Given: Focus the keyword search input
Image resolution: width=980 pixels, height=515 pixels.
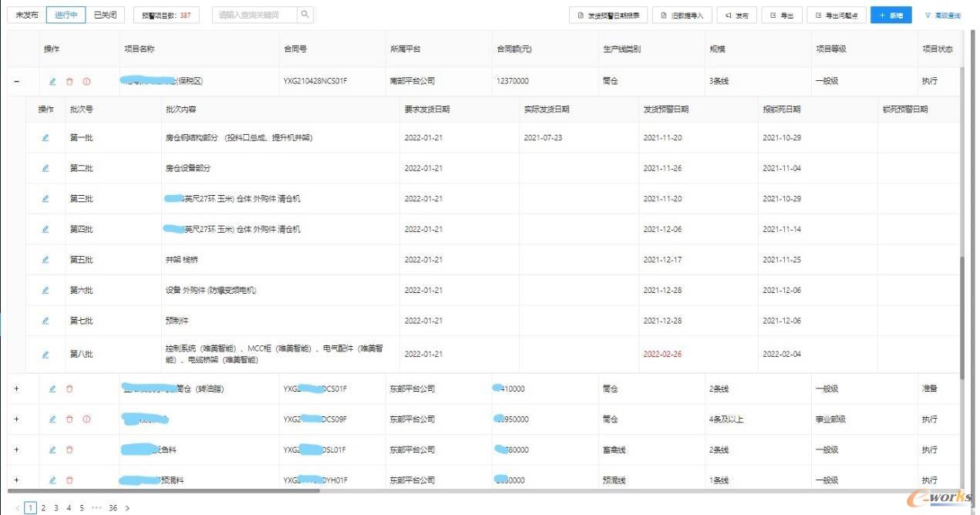Looking at the screenshot, I should [x=254, y=15].
